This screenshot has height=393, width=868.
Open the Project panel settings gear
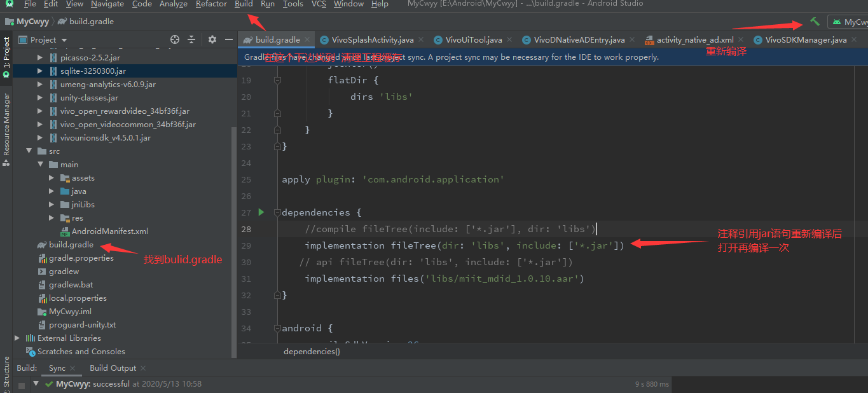212,39
